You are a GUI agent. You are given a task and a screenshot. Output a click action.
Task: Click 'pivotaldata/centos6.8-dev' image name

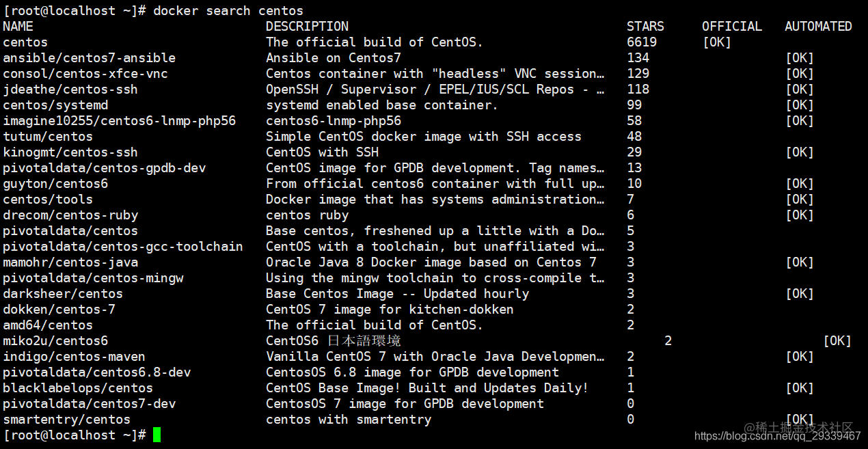(97, 372)
